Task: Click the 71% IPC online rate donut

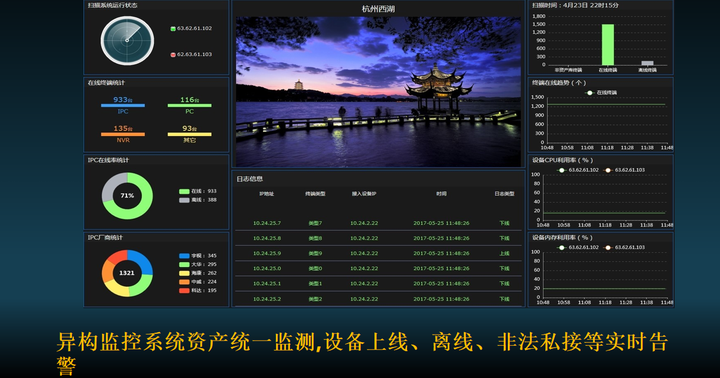Action: 127,196
